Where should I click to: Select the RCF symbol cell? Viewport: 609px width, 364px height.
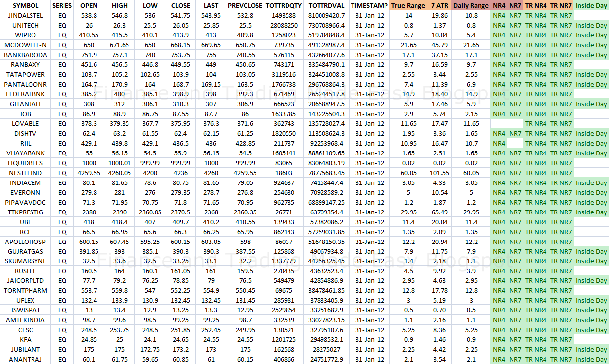click(26, 232)
